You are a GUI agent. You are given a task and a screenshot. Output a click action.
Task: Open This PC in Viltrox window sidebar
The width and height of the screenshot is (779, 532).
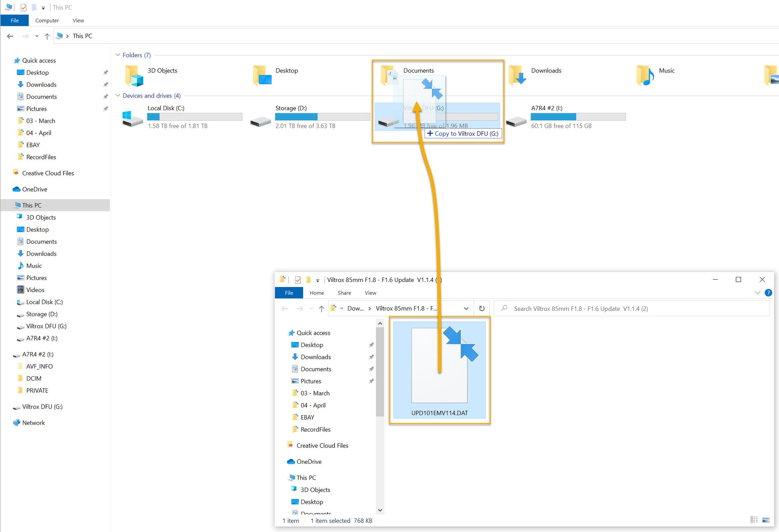(306, 477)
